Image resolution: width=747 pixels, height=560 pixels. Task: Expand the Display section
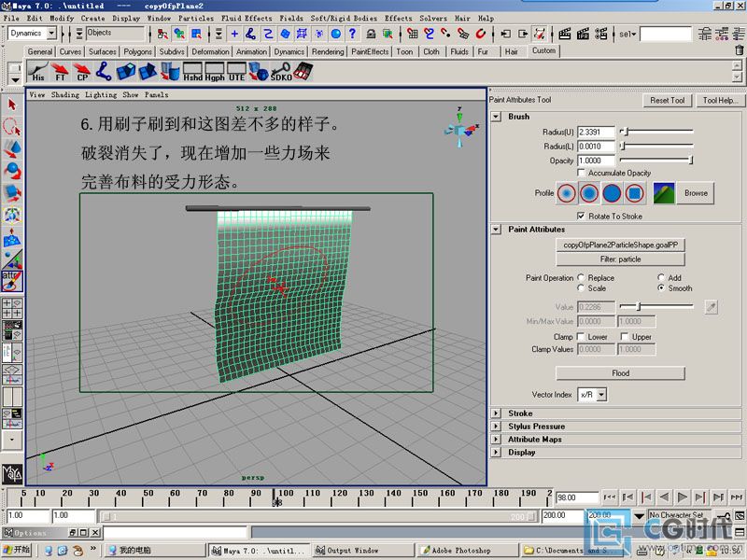pos(497,452)
